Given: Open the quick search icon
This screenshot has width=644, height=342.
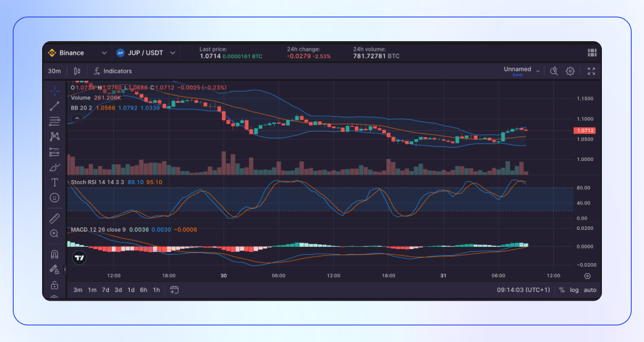Looking at the screenshot, I should point(554,71).
